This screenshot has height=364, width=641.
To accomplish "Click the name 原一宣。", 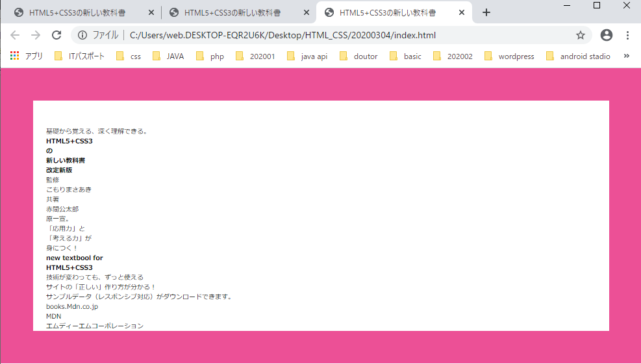I will tap(58, 219).
